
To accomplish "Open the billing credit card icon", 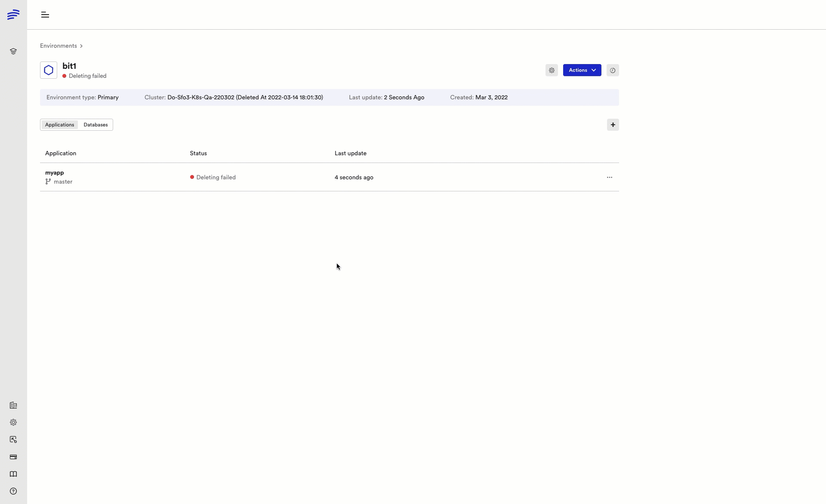I will pyautogui.click(x=13, y=457).
